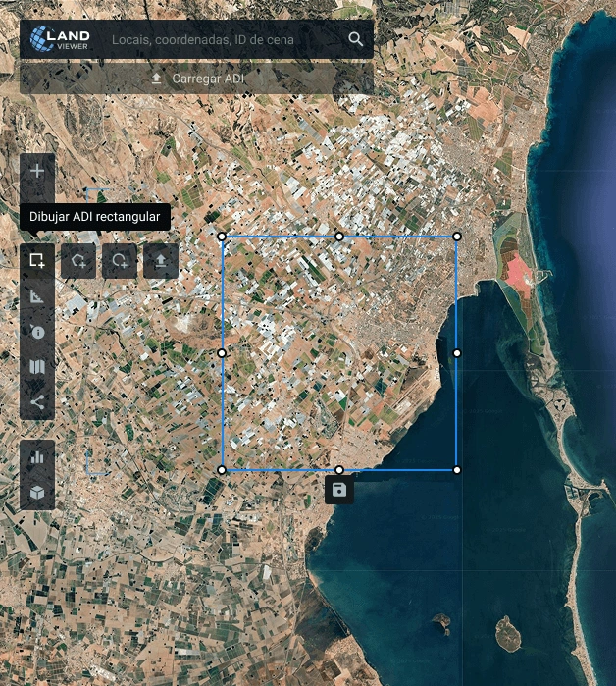Select the rectangular ADI drawing tool
Screen dimensions: 616x686
tap(37, 261)
